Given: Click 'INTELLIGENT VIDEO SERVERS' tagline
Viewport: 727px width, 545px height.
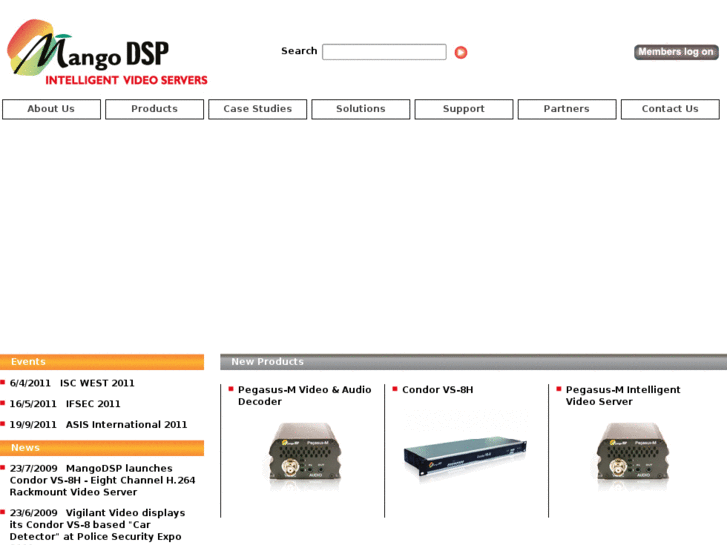Looking at the screenshot, I should pyautogui.click(x=126, y=80).
